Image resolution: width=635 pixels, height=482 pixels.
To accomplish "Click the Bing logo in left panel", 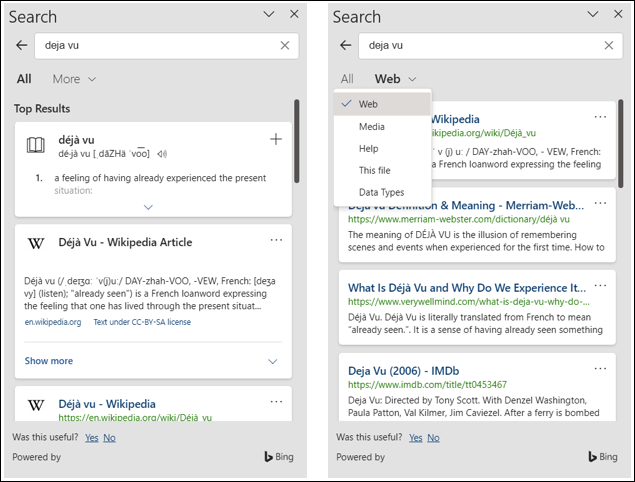I will (279, 457).
